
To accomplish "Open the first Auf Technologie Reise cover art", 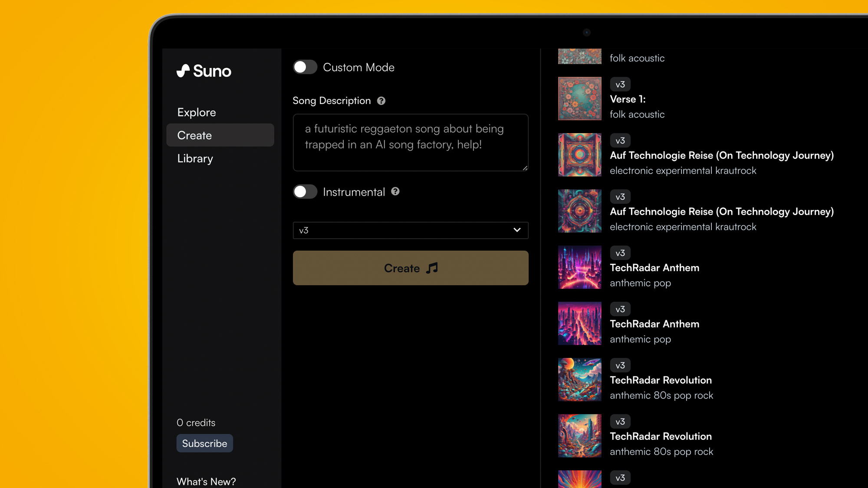I will [x=579, y=155].
